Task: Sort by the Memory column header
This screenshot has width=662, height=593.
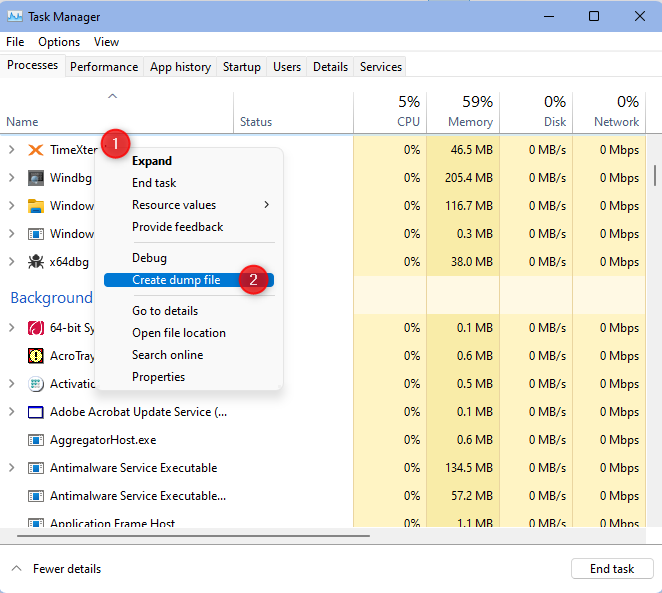Action: [463, 113]
